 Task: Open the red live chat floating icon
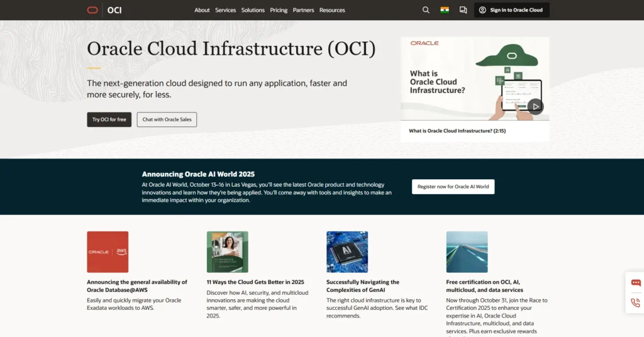(636, 282)
